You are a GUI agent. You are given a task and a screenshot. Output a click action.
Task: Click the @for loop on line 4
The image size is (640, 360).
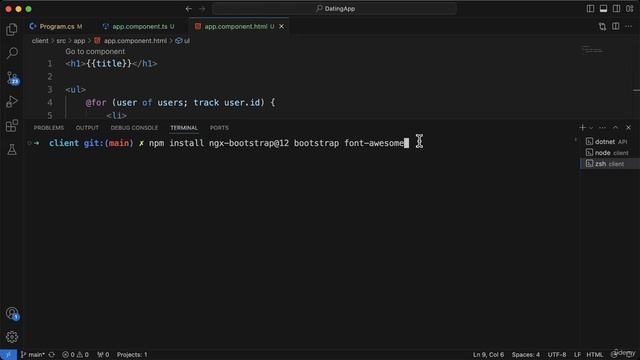pos(180,102)
